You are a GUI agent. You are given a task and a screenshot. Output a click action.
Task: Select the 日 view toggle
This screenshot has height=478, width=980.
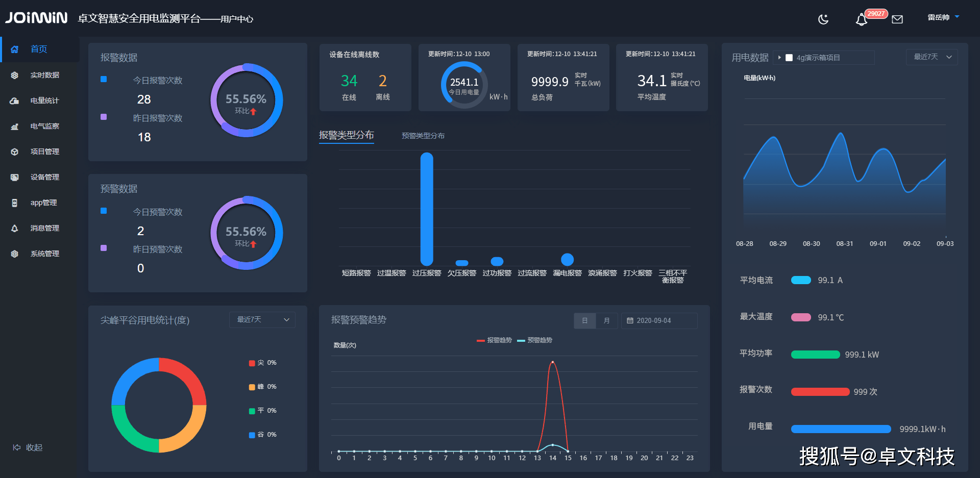pyautogui.click(x=585, y=320)
